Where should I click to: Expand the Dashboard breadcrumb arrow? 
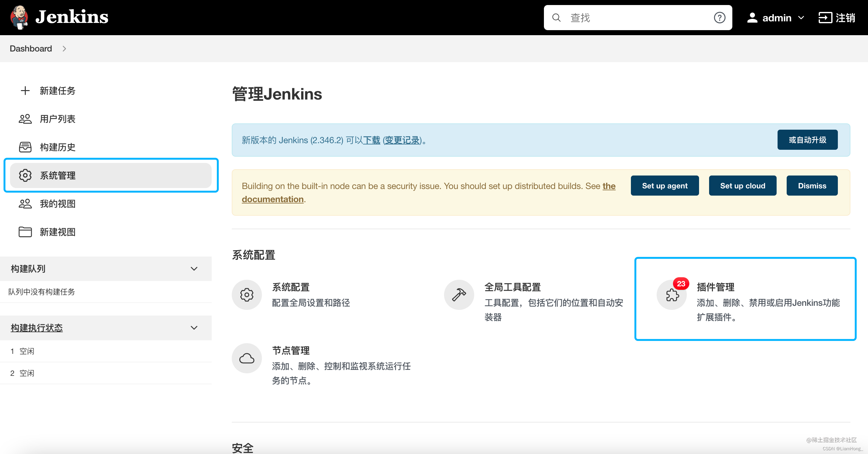64,49
